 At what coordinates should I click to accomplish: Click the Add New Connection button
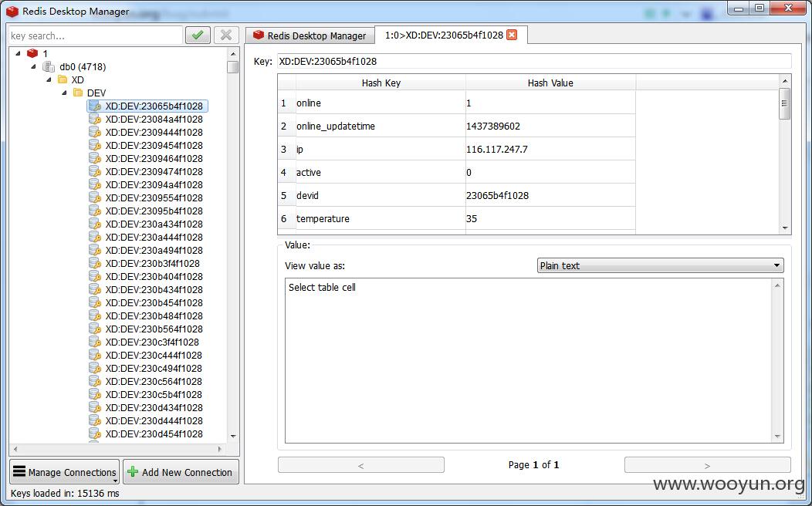pos(181,472)
